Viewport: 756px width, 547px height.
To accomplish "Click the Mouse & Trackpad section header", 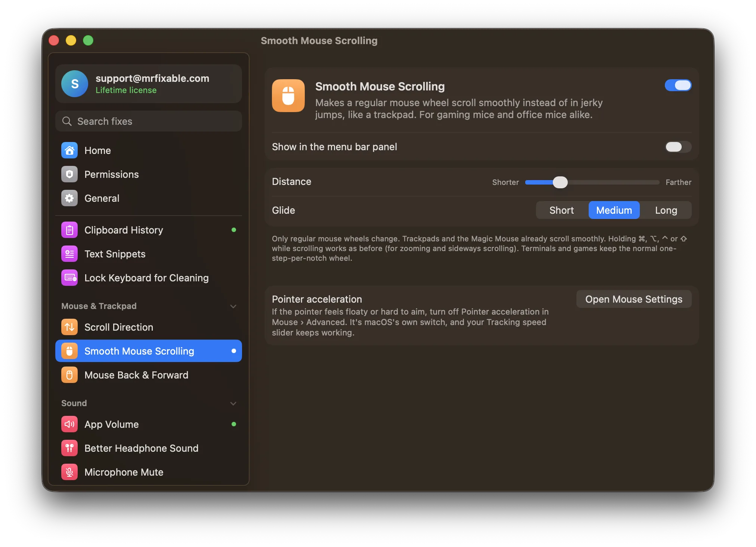I will (x=99, y=306).
